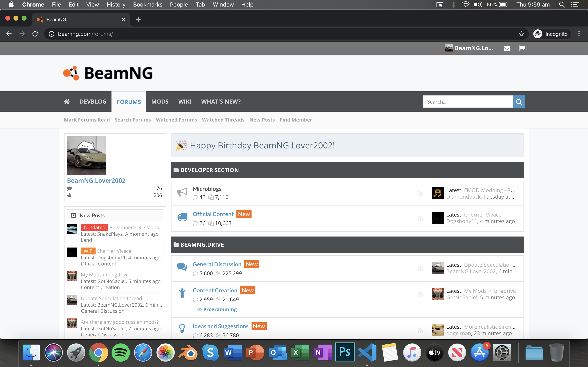Open Chrome three-dot menu
This screenshot has height=367, width=588.
[579, 34]
